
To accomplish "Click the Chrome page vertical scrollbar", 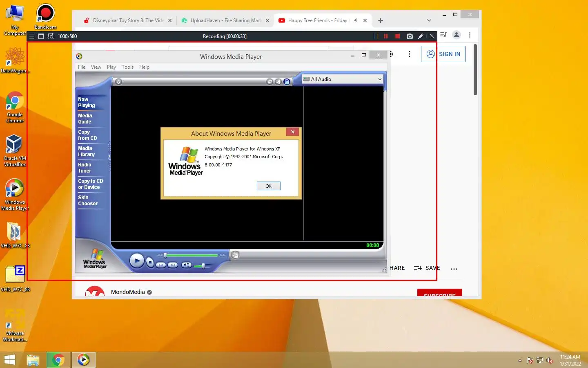I will 475,70.
